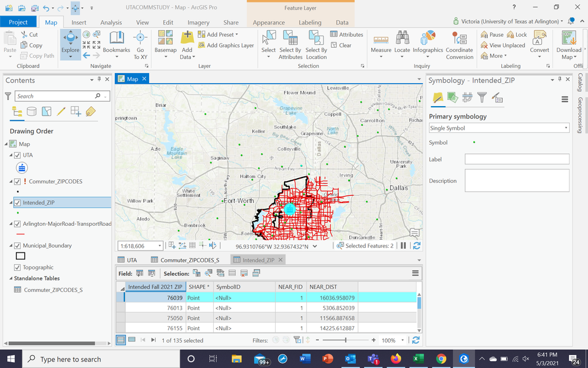The image size is (588, 368).
Task: Toggle the Municipal_Boundary layer checkbox
Action: click(x=17, y=245)
